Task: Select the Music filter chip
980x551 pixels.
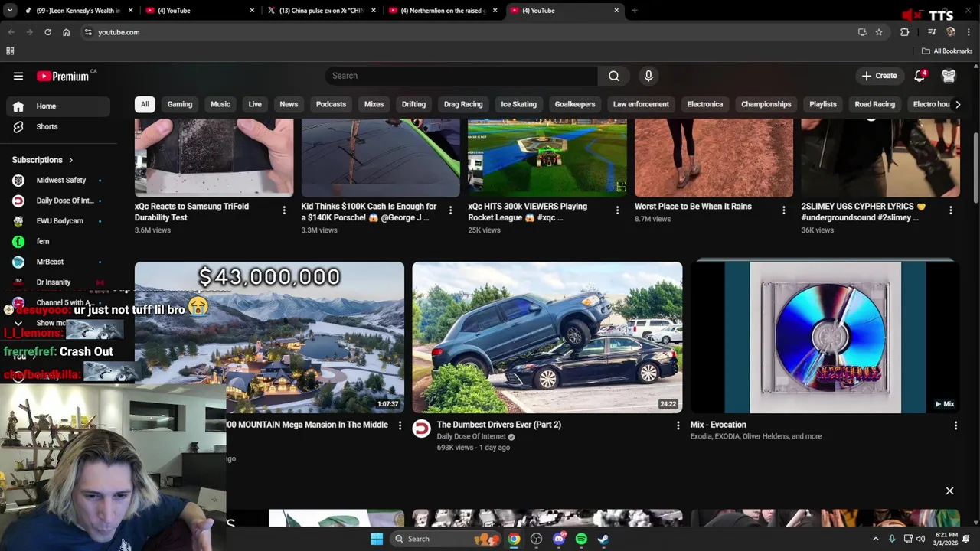Action: [x=220, y=104]
